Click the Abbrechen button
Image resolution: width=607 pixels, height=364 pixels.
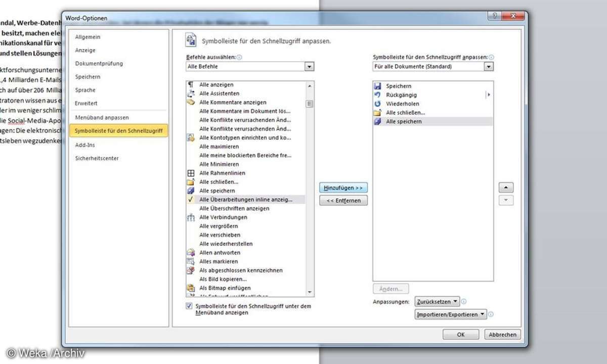[x=502, y=335]
